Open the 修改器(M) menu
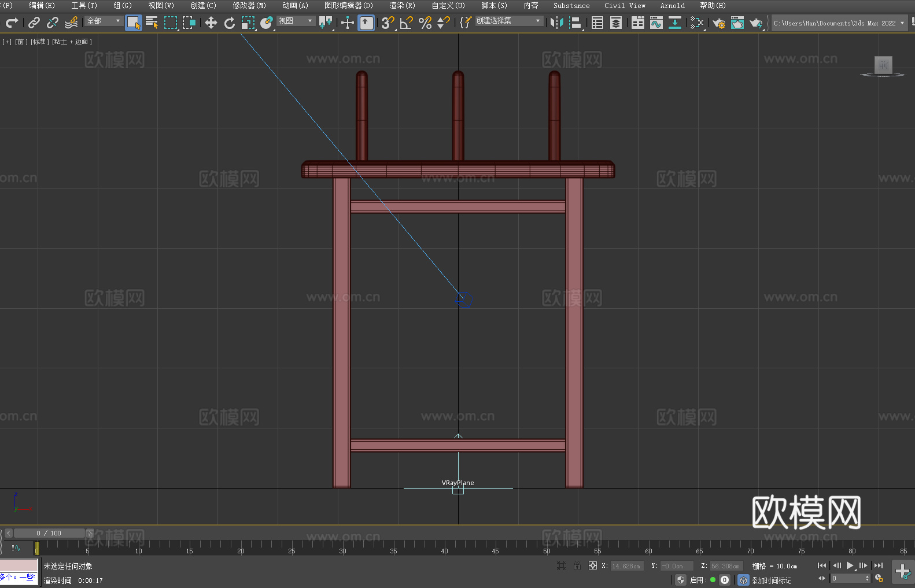Viewport: 915px width, 588px height. pos(249,5)
